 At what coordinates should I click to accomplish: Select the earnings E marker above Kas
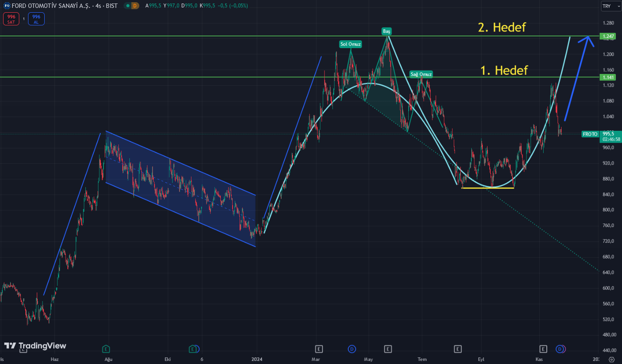click(x=543, y=349)
